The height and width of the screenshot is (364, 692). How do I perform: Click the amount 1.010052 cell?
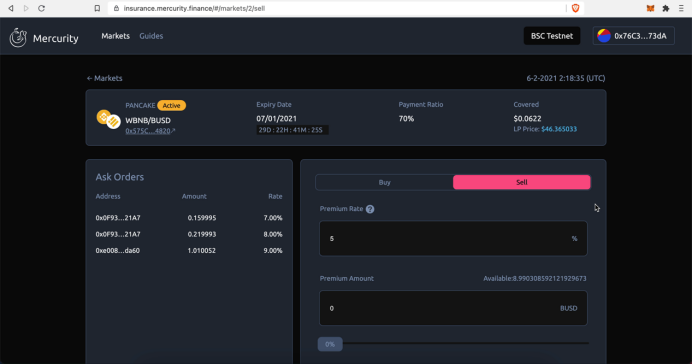(202, 251)
